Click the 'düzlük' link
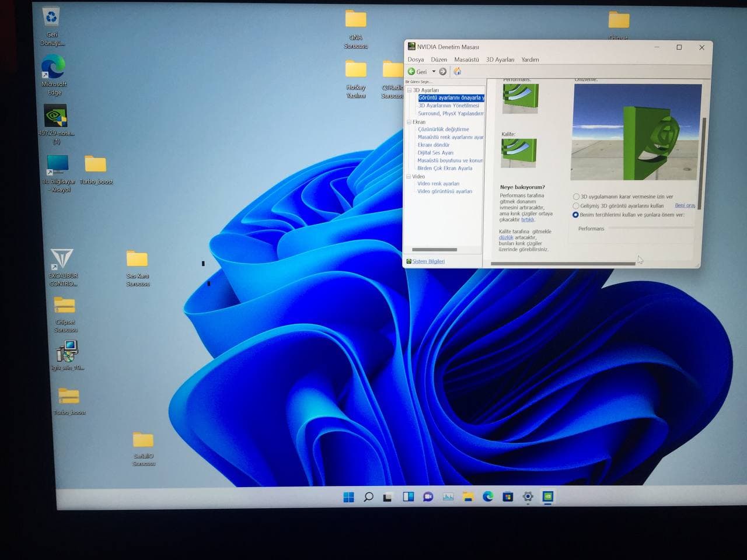 506,237
